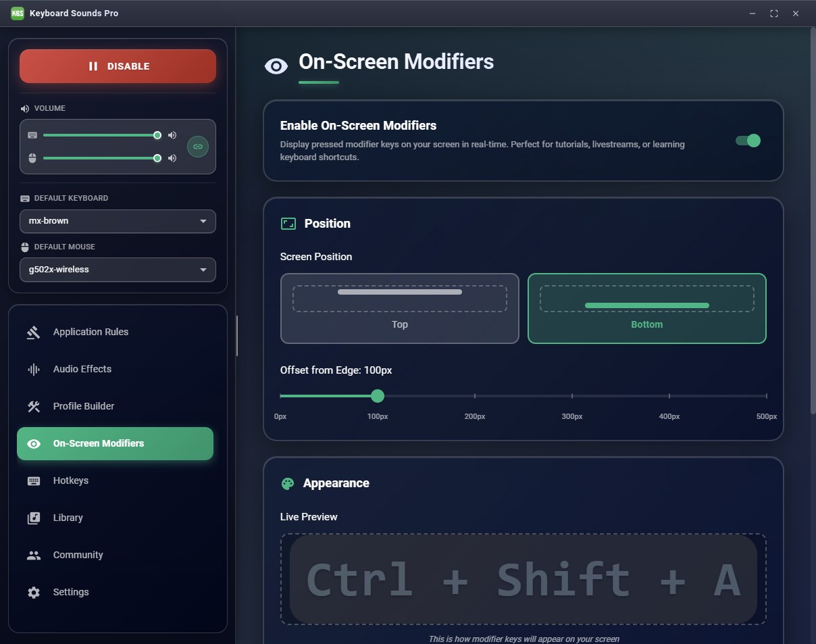Select On-Screen Modifiers in the sidebar
816x644 pixels.
(x=115, y=443)
